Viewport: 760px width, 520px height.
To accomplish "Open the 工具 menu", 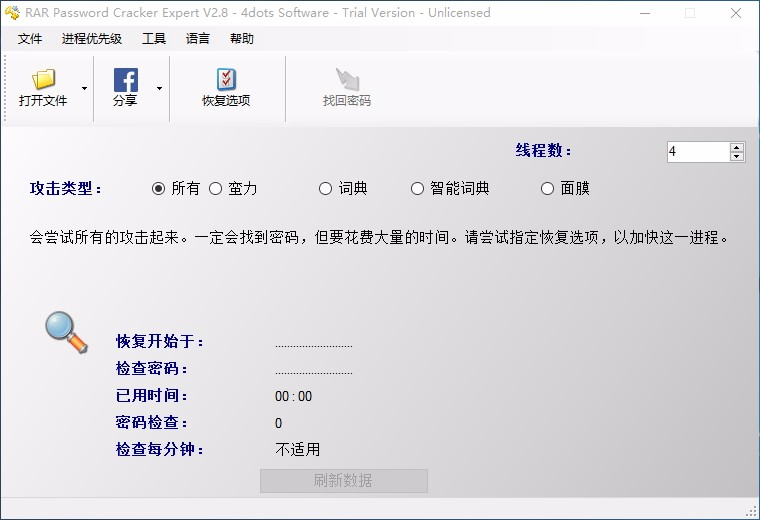I will tap(154, 38).
